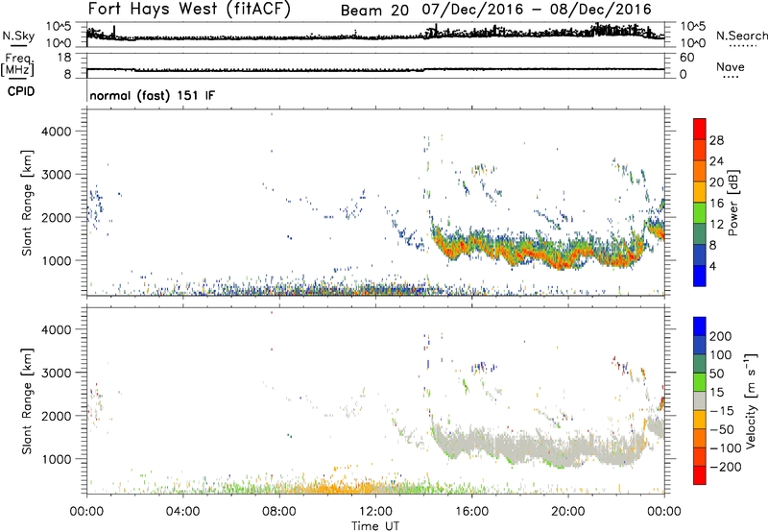Pick the blue bottom segment of power color bar

coord(700,276)
